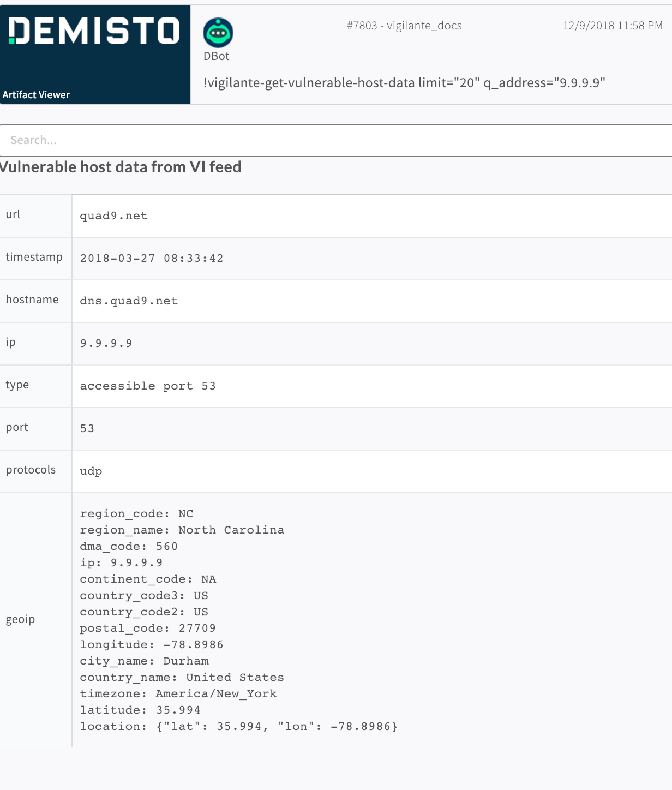Click the 12/9/2018 11:58 PM timestamp
This screenshot has height=790, width=672.
pos(612,26)
